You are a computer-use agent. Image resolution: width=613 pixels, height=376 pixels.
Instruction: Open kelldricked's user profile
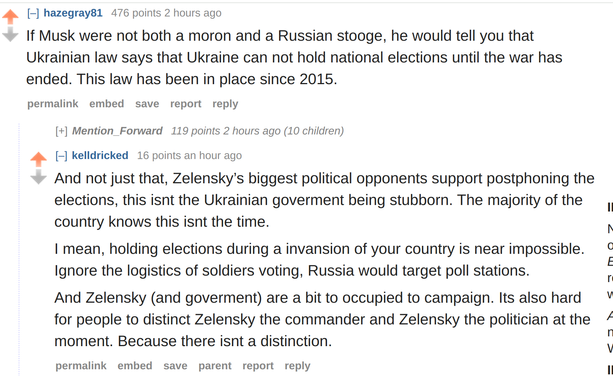tap(100, 156)
